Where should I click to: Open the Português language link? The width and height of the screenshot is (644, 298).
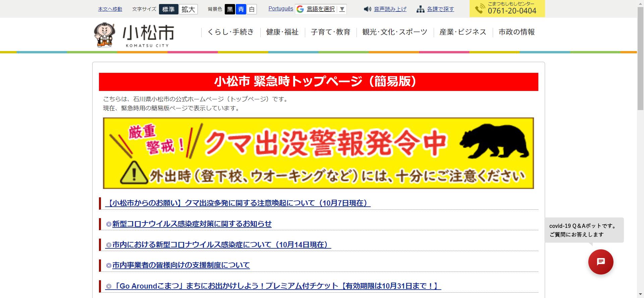click(x=281, y=9)
